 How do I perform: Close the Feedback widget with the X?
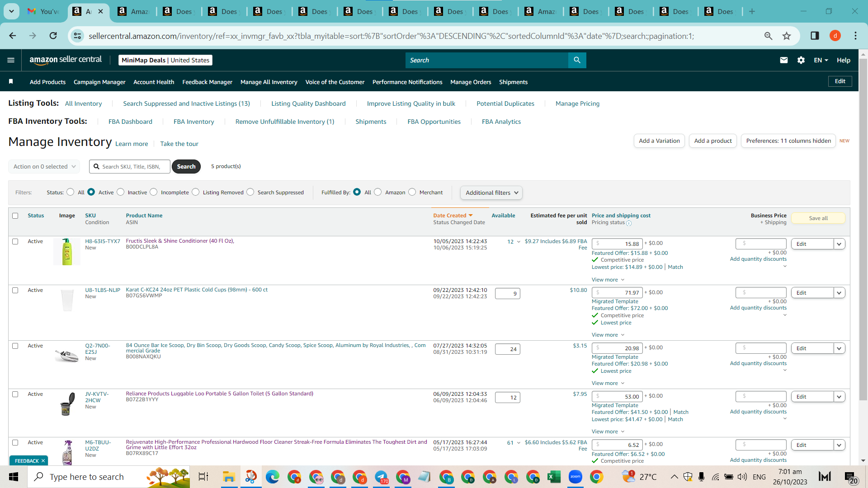43,461
